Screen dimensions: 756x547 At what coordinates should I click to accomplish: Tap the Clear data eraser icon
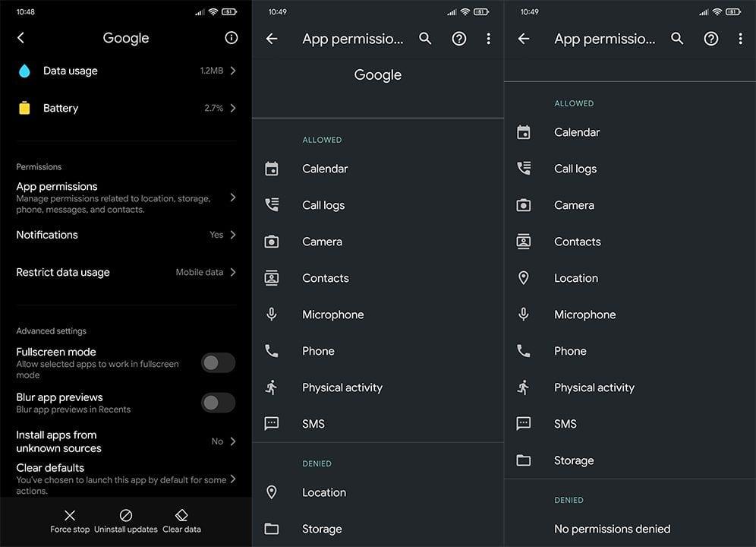(181, 515)
